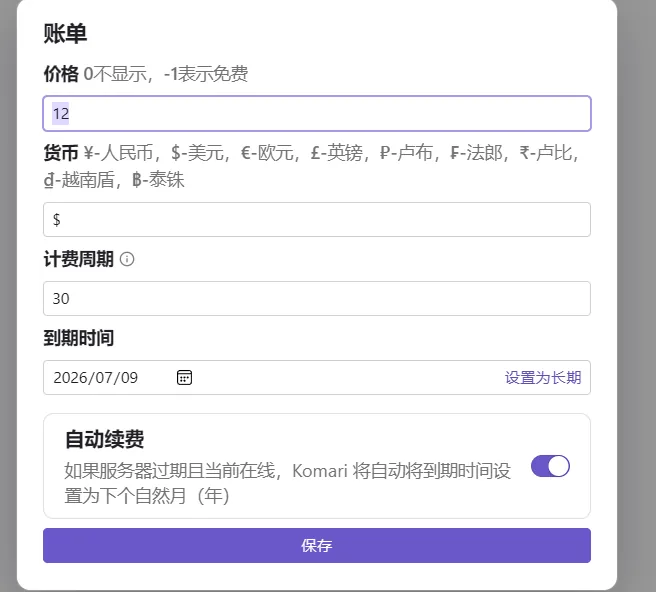Screen dimensions: 656x592
Task: Click the 价格 field label
Action: [x=60, y=74]
